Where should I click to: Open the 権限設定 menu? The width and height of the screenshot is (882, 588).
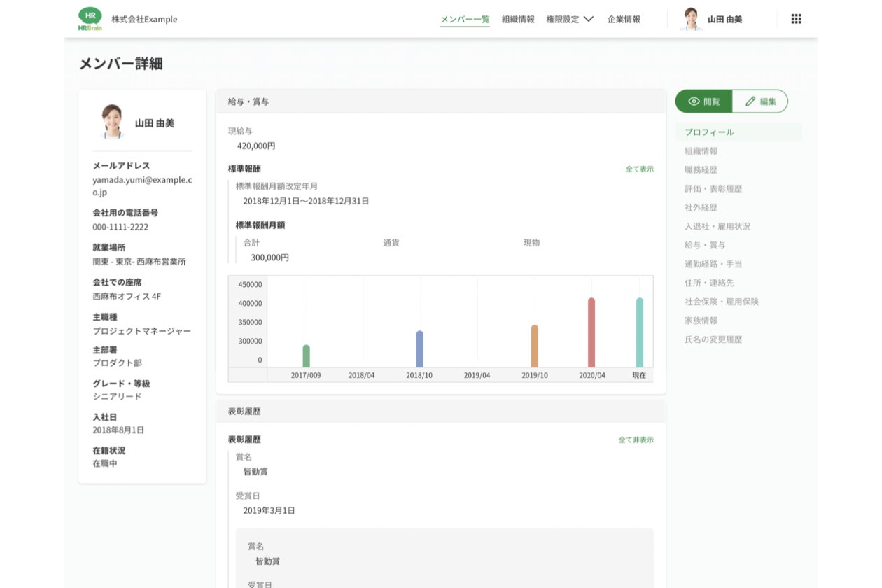pyautogui.click(x=563, y=19)
